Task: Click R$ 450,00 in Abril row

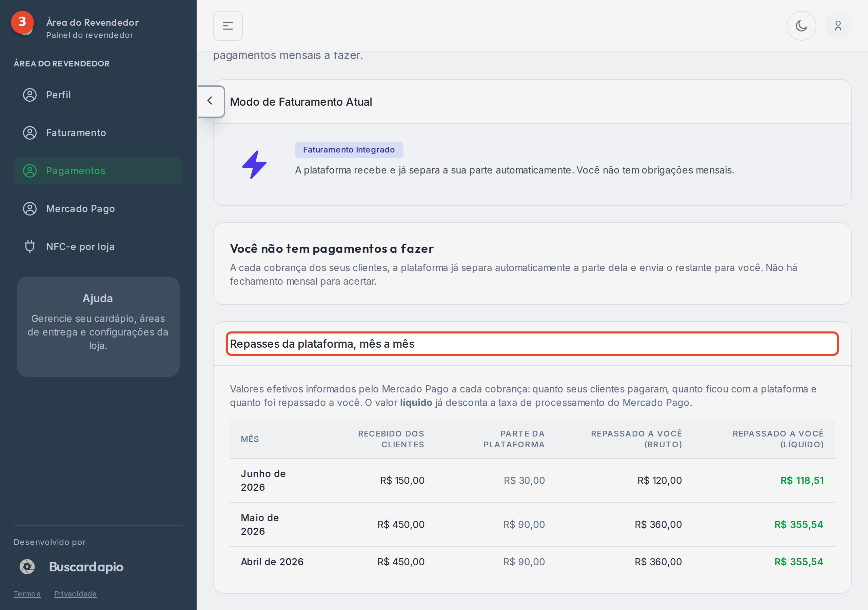Action: tap(401, 562)
